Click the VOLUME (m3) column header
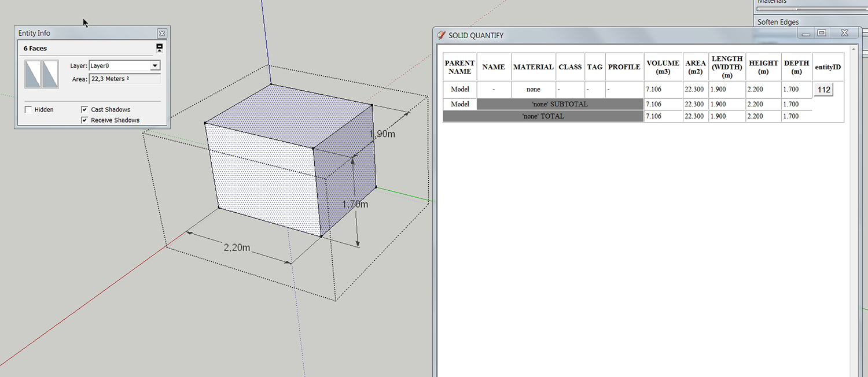The width and height of the screenshot is (868, 377). click(663, 67)
